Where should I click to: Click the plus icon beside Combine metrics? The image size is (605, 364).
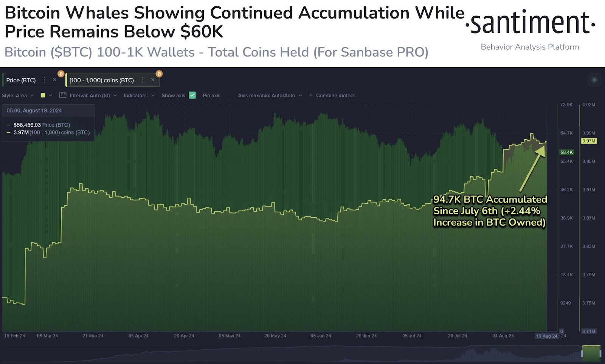[x=311, y=95]
